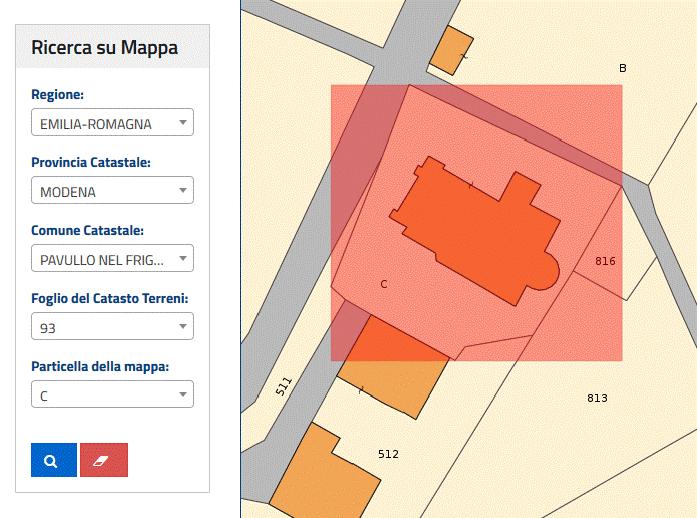Expand the Foglio del Catasto Terreni dropdown
The height and width of the screenshot is (518, 697).
click(112, 327)
